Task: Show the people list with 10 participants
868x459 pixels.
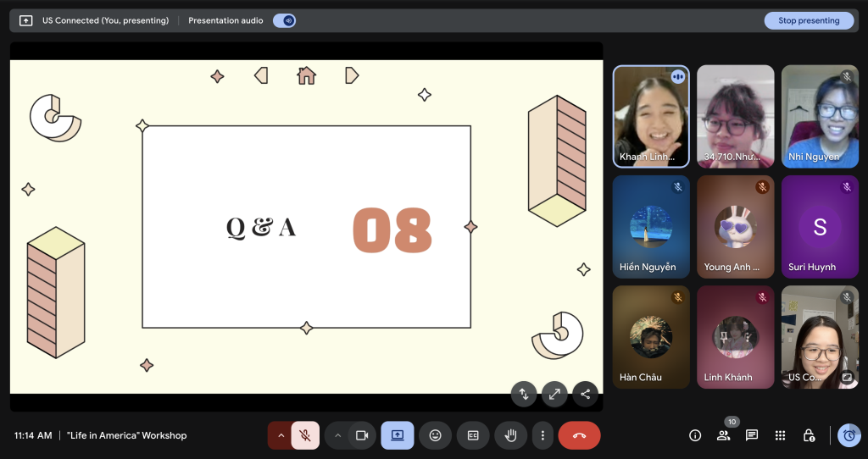Action: click(724, 435)
